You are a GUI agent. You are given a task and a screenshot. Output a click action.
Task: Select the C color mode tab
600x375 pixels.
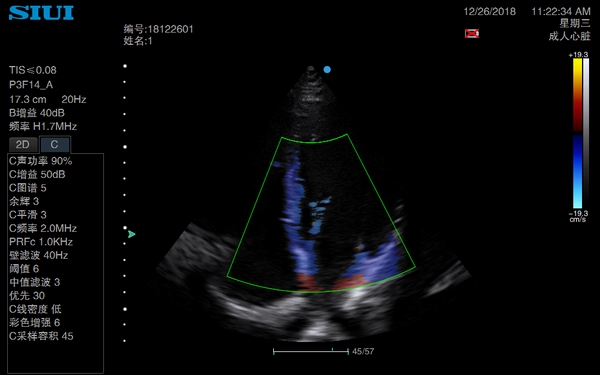point(55,144)
